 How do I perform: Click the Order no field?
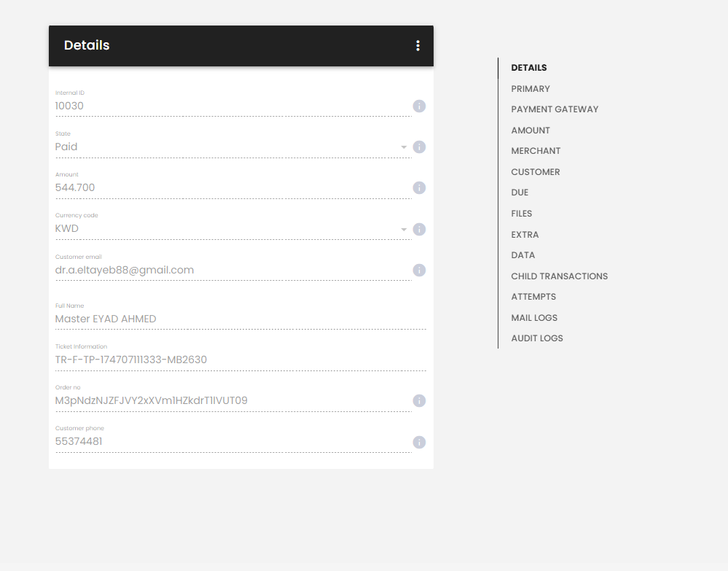pyautogui.click(x=233, y=400)
